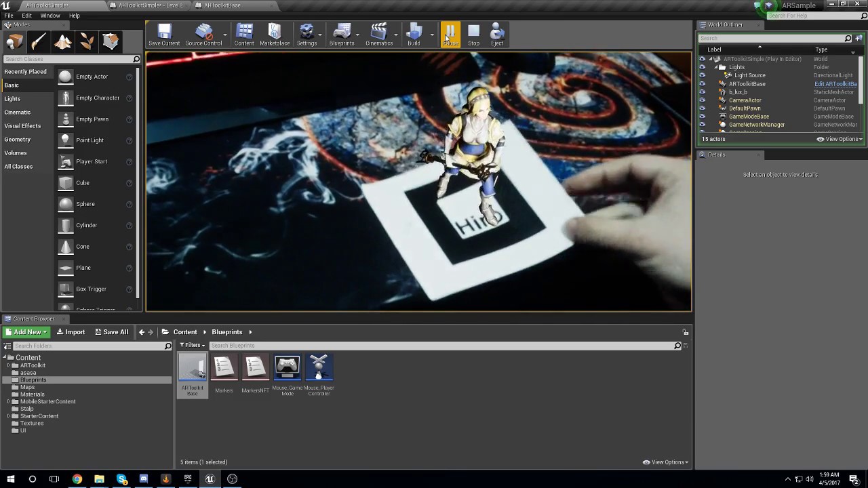Stop the play session
This screenshot has width=868, height=488.
click(473, 35)
